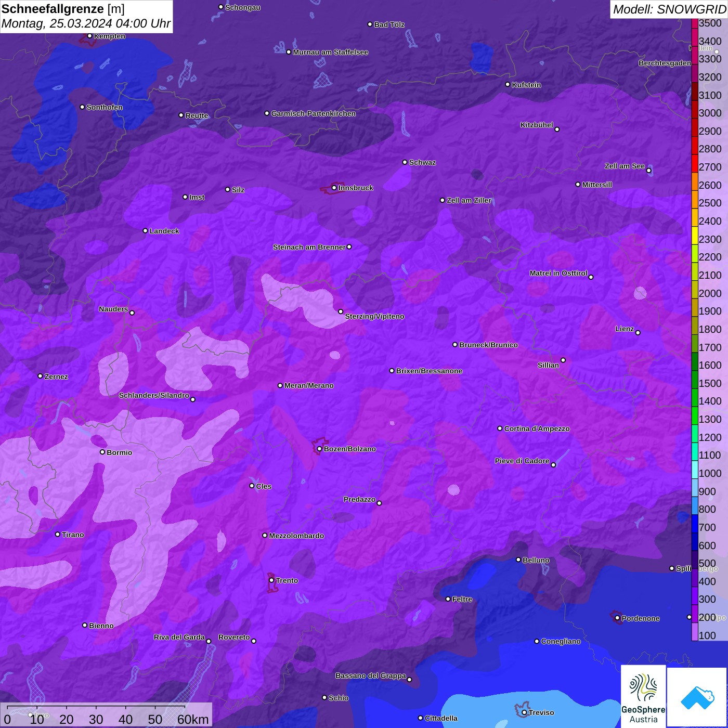Click the blue snow-roof logo icon
The height and width of the screenshot is (728, 728).
coord(697,697)
